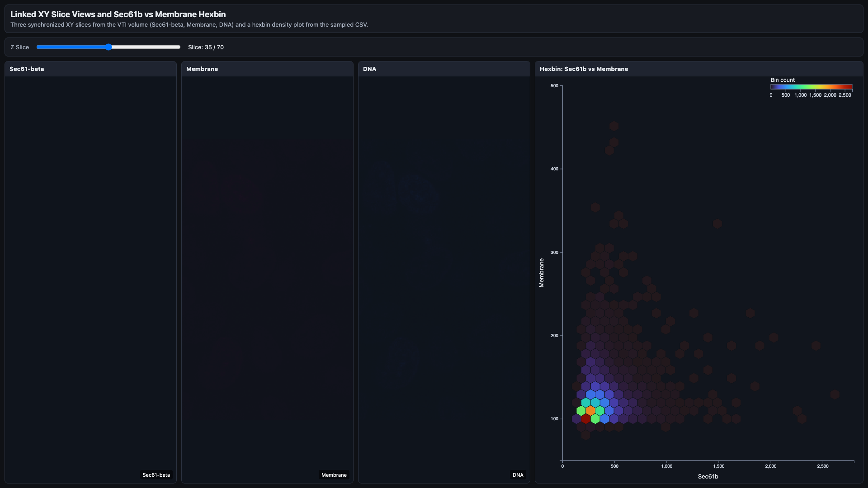Click the 500 tick on the y-axis
Viewport: 868px width, 488px height.
coord(554,86)
